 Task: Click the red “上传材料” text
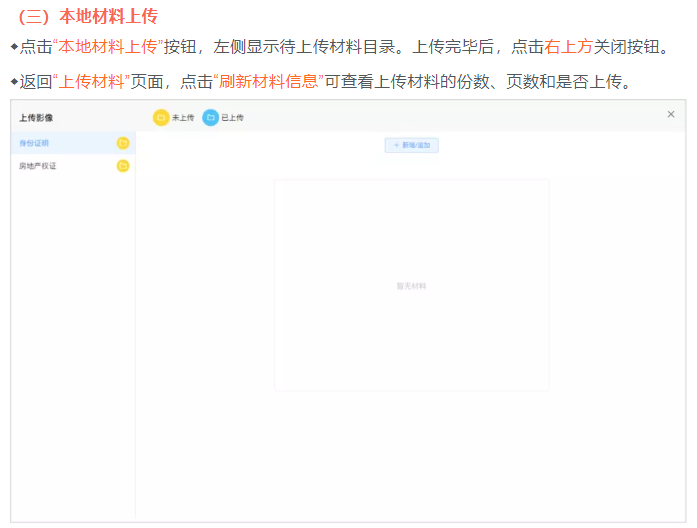tap(90, 81)
